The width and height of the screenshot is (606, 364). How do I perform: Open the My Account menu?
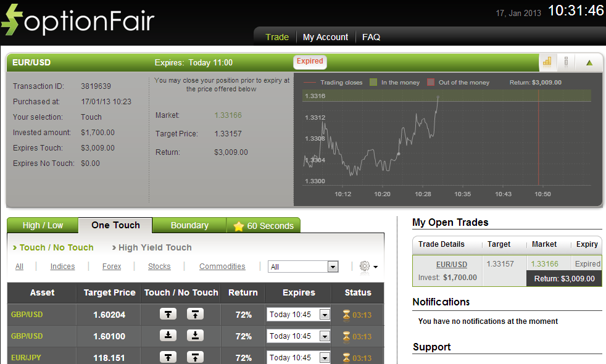coord(325,36)
